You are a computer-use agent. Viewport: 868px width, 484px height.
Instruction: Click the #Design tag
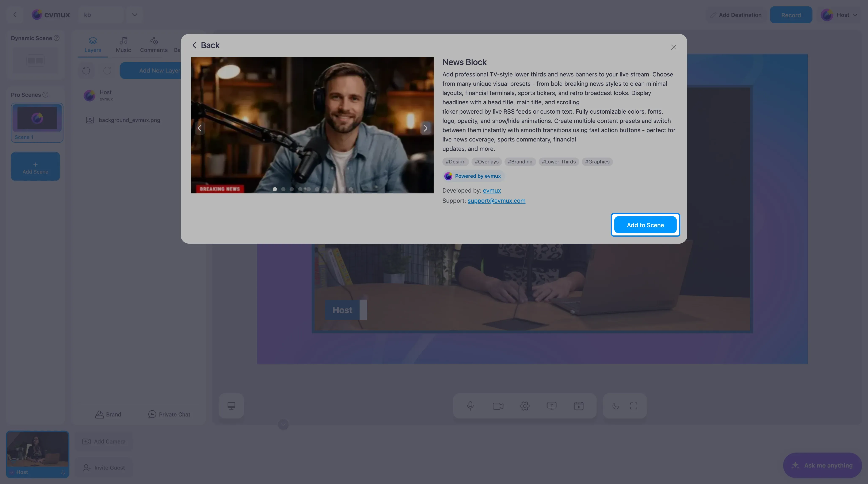[x=455, y=162]
